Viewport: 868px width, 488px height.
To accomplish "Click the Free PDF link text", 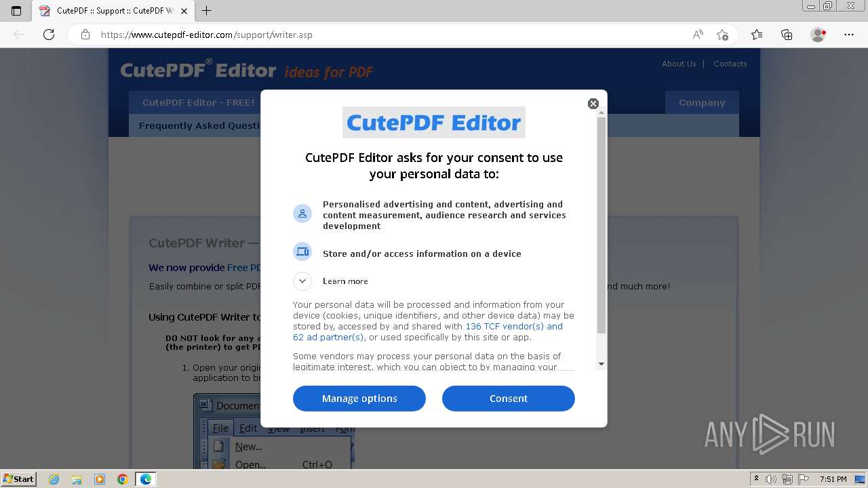I will [x=244, y=268].
